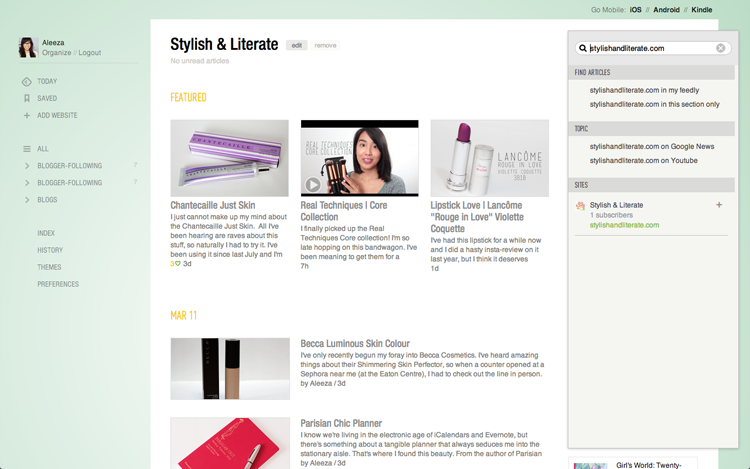This screenshot has width=750, height=469.
Task: Click the Aleeza profile avatar
Action: [28, 47]
